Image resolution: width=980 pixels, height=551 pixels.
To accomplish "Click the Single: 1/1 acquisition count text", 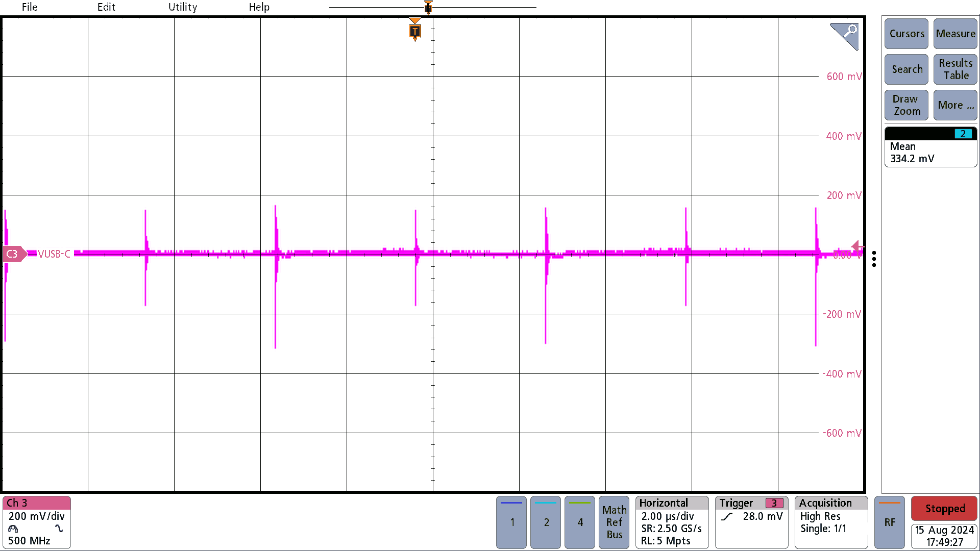I will pos(823,529).
